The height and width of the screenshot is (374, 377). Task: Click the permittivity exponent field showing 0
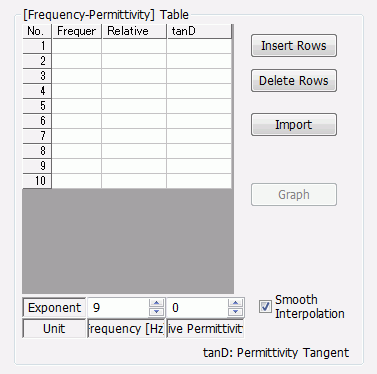[x=197, y=307]
